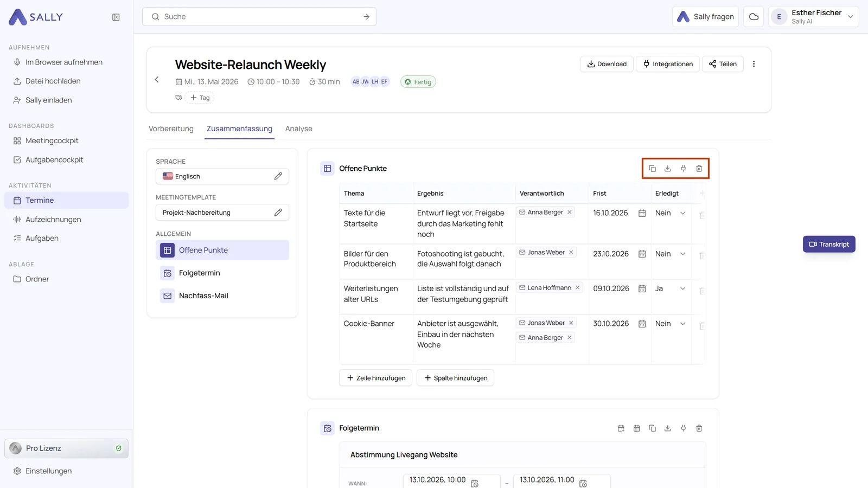
Task: Open the Esther Fischer account menu
Action: pos(813,17)
